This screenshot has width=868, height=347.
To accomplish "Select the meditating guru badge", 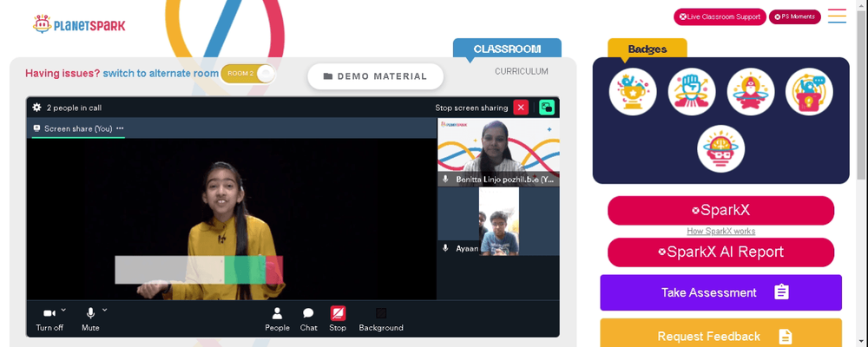I will point(751,92).
